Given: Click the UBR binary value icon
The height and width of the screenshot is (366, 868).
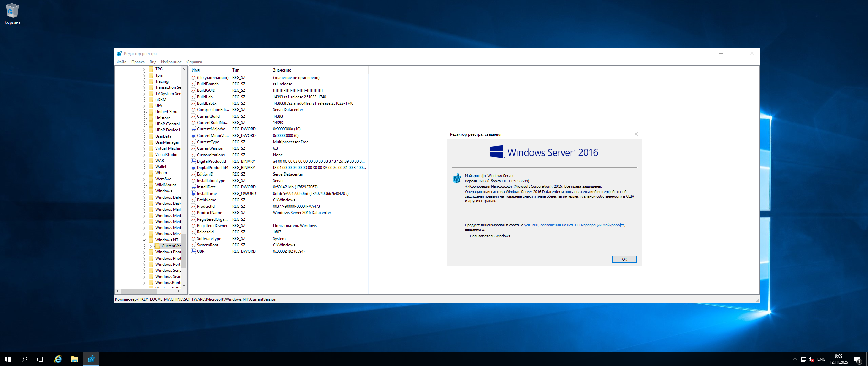Looking at the screenshot, I should click(x=193, y=251).
